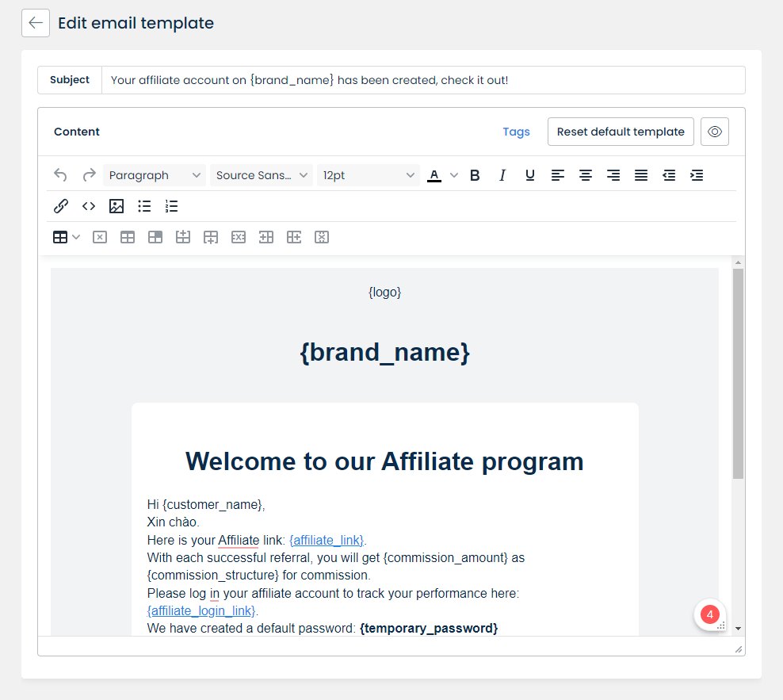Toggle italic formatting
This screenshot has width=783, height=700.
[x=502, y=175]
